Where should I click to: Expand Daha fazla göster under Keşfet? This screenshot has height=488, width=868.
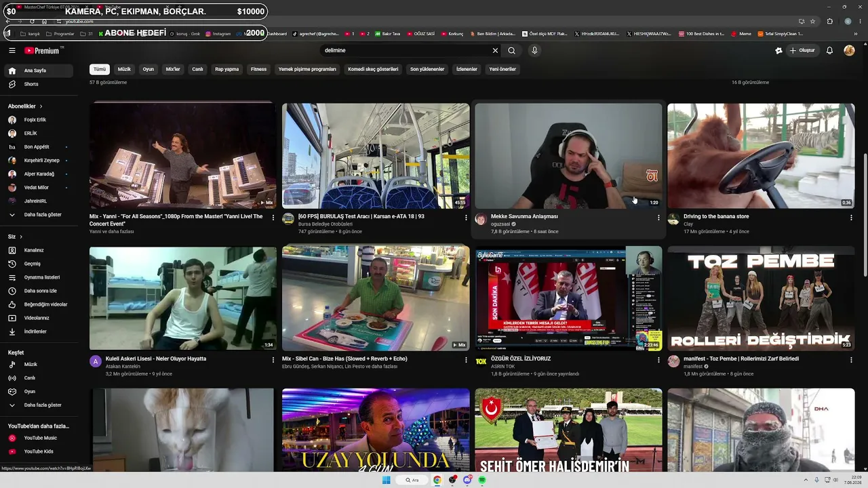39,405
